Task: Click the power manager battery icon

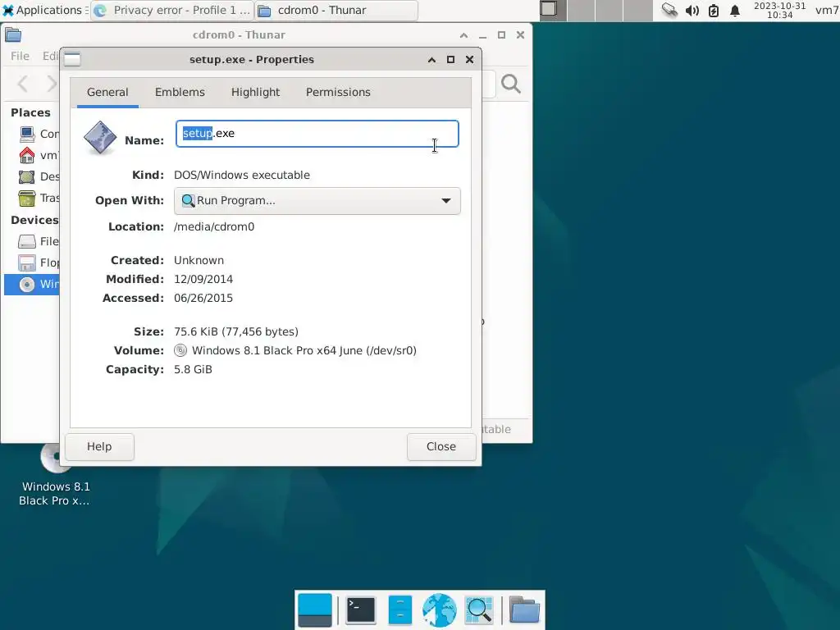Action: (x=714, y=11)
